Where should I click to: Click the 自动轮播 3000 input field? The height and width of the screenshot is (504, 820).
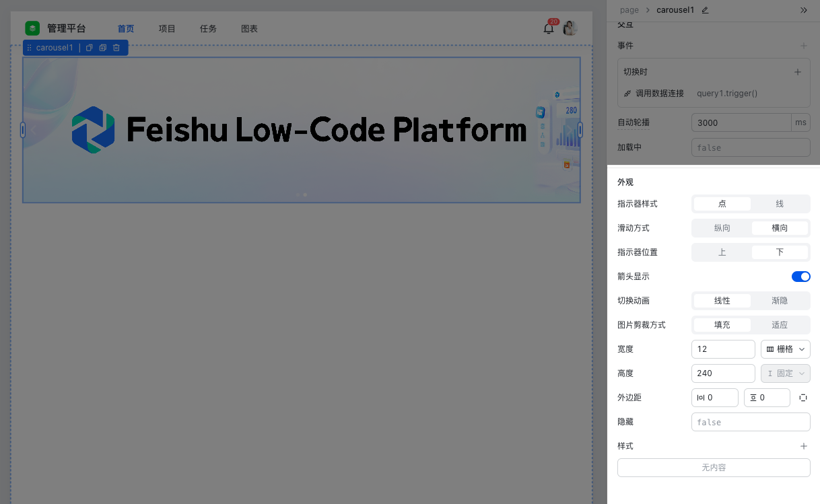pos(741,122)
